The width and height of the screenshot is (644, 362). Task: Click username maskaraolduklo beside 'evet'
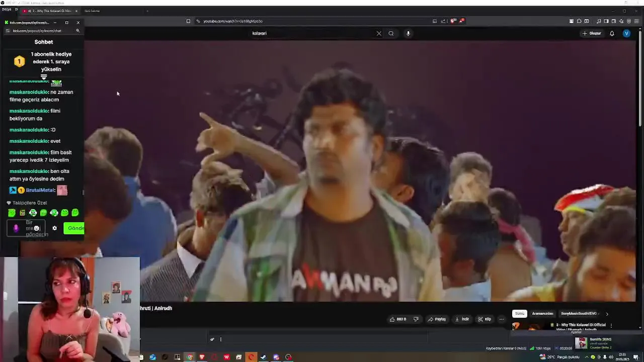coord(29,141)
